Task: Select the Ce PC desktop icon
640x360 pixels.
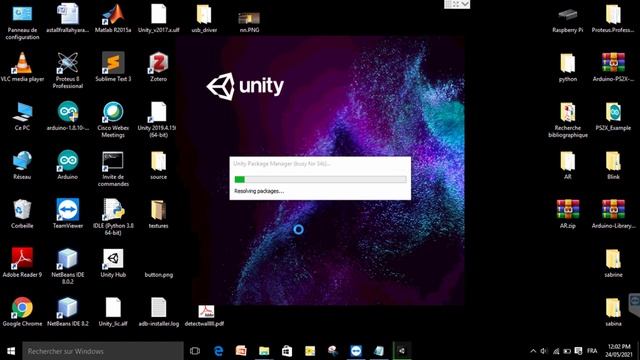Action: coord(22,116)
